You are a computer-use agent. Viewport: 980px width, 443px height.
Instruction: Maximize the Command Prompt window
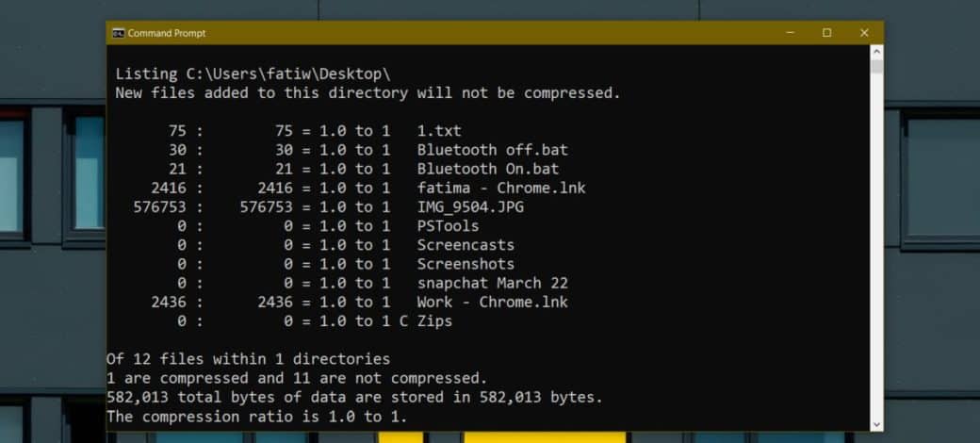tap(826, 33)
